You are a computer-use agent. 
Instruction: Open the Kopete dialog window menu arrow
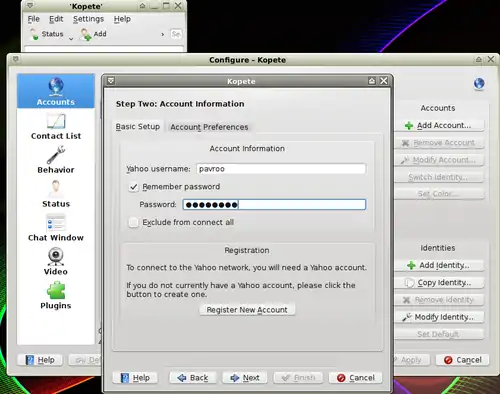tap(111, 81)
